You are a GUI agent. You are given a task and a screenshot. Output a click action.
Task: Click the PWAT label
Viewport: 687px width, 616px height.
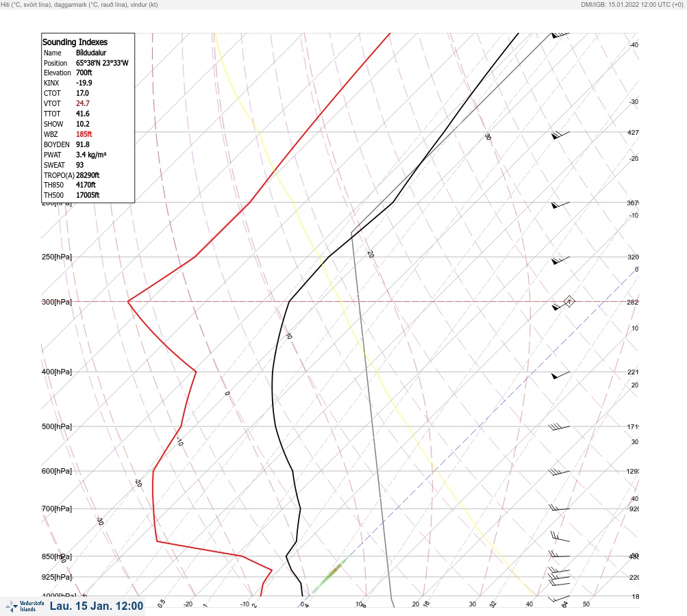point(53,155)
